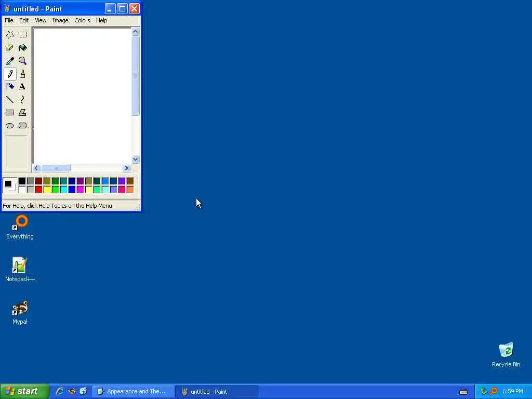532x399 pixels.
Task: Click the vertical scrollbar thumb
Action: 136,76
